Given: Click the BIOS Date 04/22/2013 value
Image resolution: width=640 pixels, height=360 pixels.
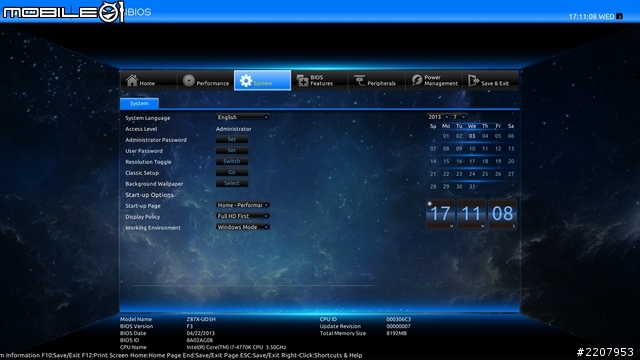Looking at the screenshot, I should tap(200, 333).
